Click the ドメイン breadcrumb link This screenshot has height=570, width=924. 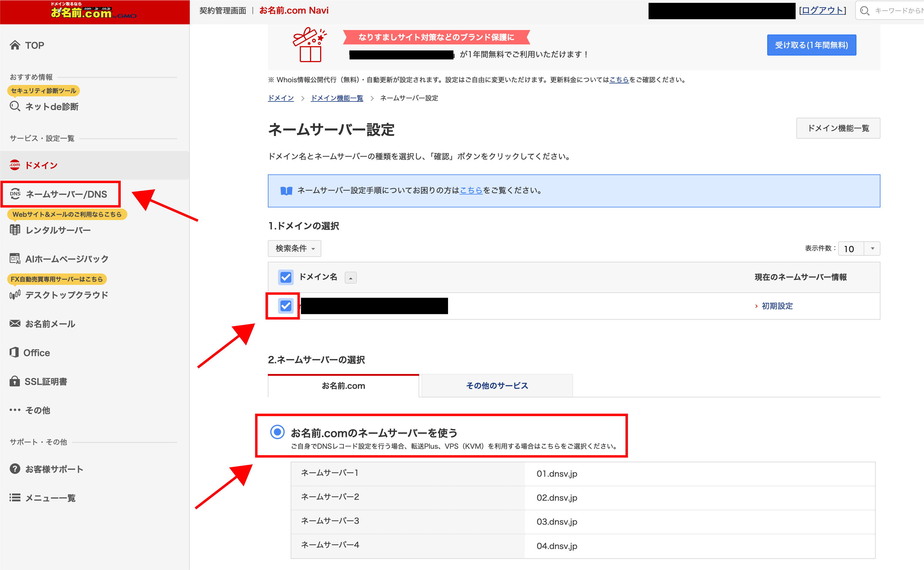point(280,98)
